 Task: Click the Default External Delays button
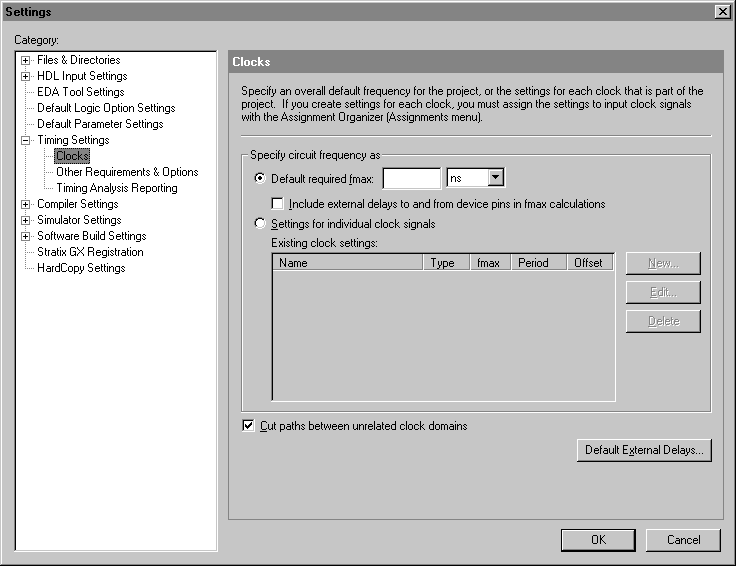[644, 450]
